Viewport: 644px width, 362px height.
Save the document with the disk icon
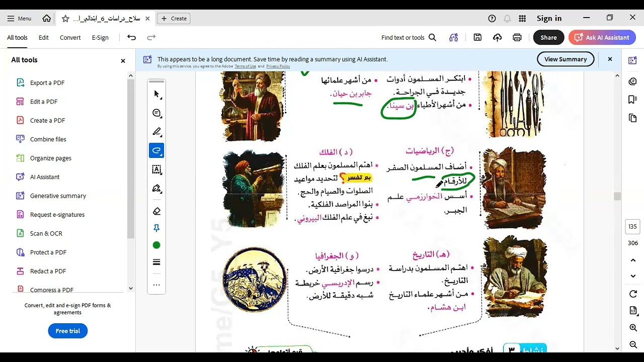477,38
